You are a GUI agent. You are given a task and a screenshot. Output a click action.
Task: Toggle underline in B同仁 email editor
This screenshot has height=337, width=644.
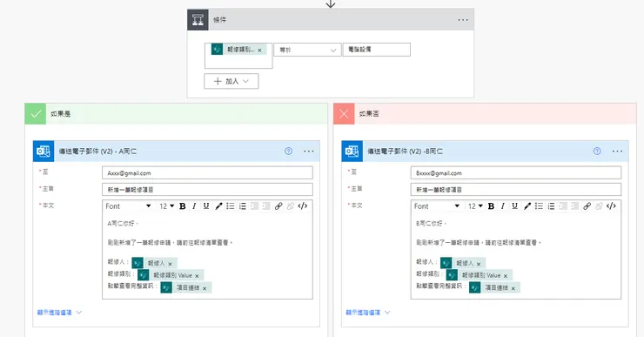514,206
